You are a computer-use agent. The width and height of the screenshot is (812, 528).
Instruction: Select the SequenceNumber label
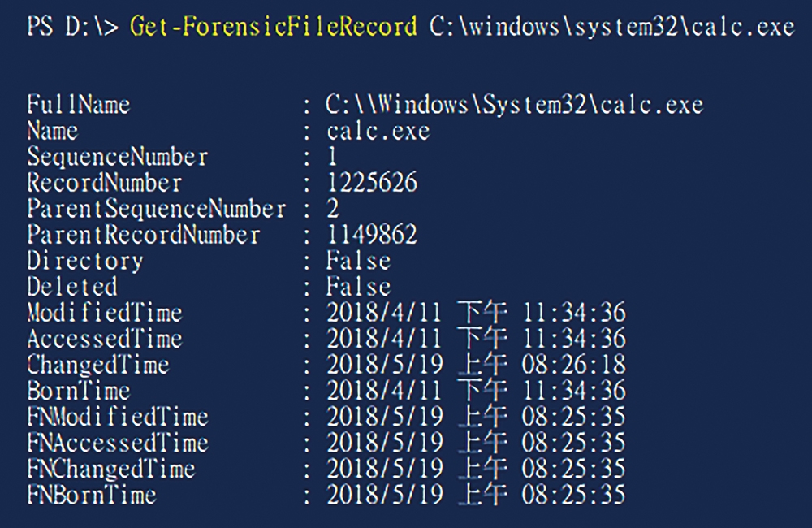(118, 157)
